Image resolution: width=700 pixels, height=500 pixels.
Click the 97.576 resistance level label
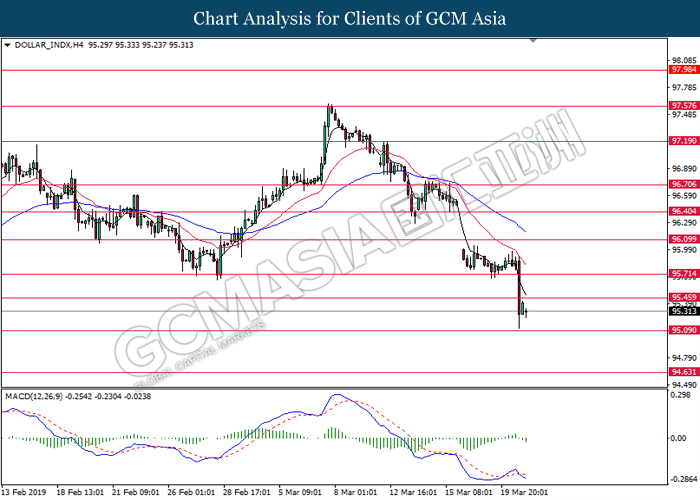(x=683, y=106)
